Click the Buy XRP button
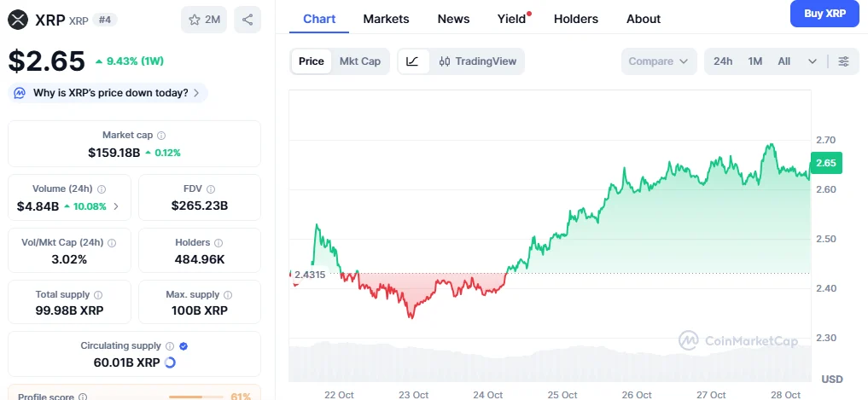The image size is (868, 400). [824, 14]
